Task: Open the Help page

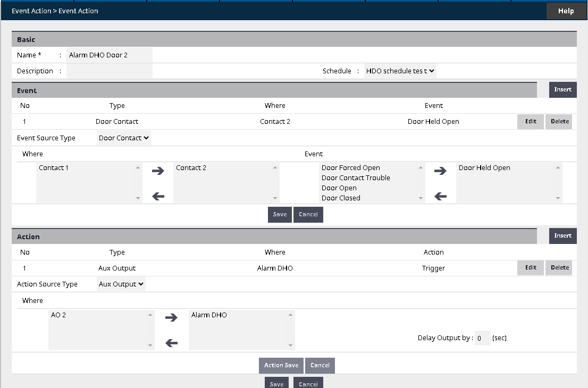Action: click(566, 11)
